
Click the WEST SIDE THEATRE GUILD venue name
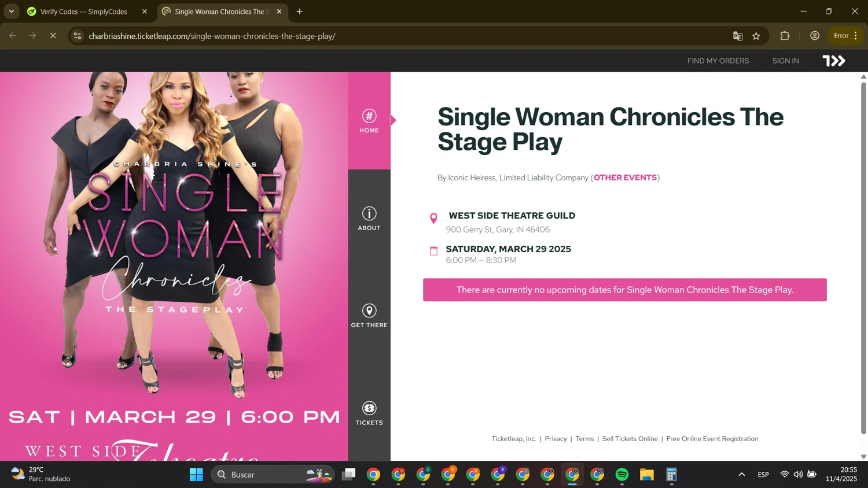pos(512,216)
